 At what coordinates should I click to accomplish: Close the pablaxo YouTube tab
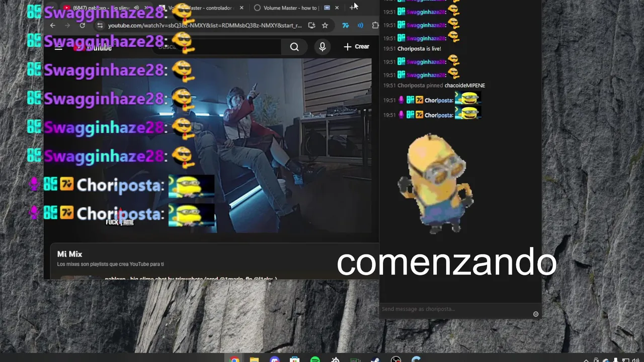tap(146, 8)
